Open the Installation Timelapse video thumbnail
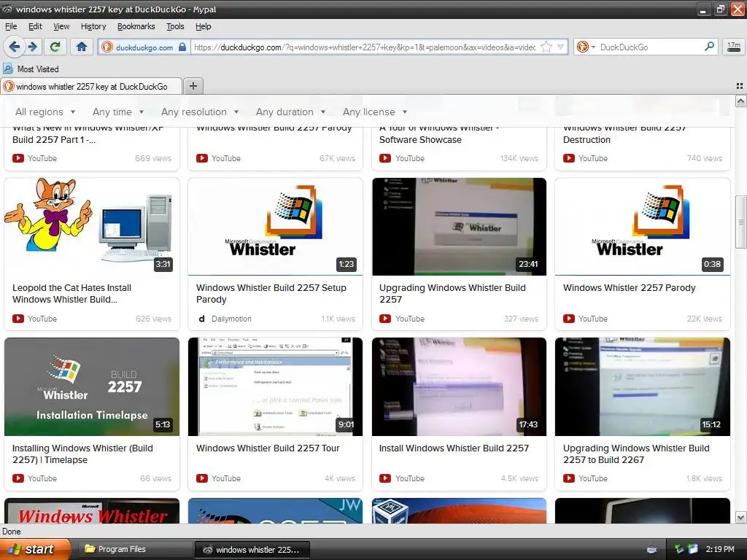The image size is (747, 560). pyautogui.click(x=92, y=386)
